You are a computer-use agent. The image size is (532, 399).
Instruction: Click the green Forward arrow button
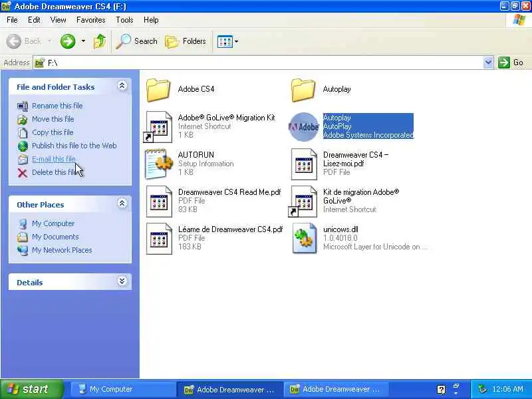click(68, 41)
